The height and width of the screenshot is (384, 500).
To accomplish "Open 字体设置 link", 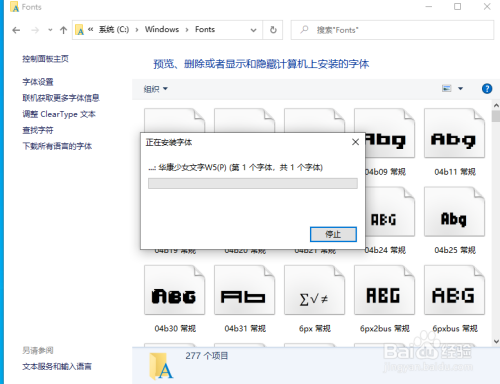I will pyautogui.click(x=38, y=82).
